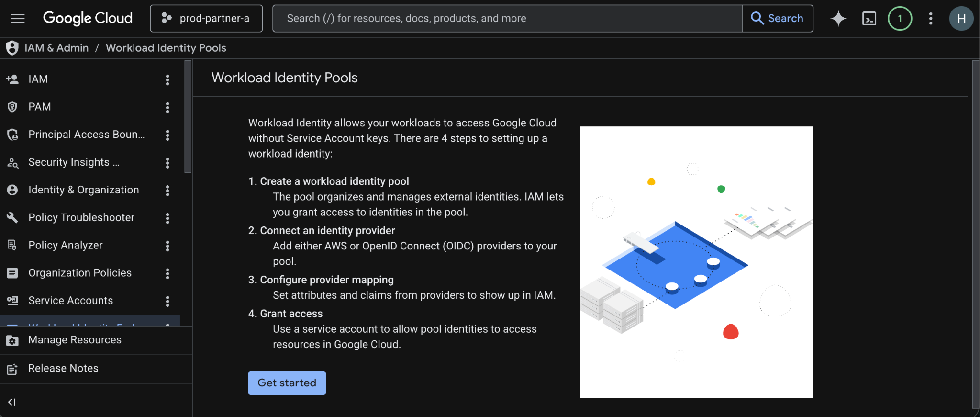
Task: Open more options for Policy Troubleshooter
Action: tap(167, 218)
